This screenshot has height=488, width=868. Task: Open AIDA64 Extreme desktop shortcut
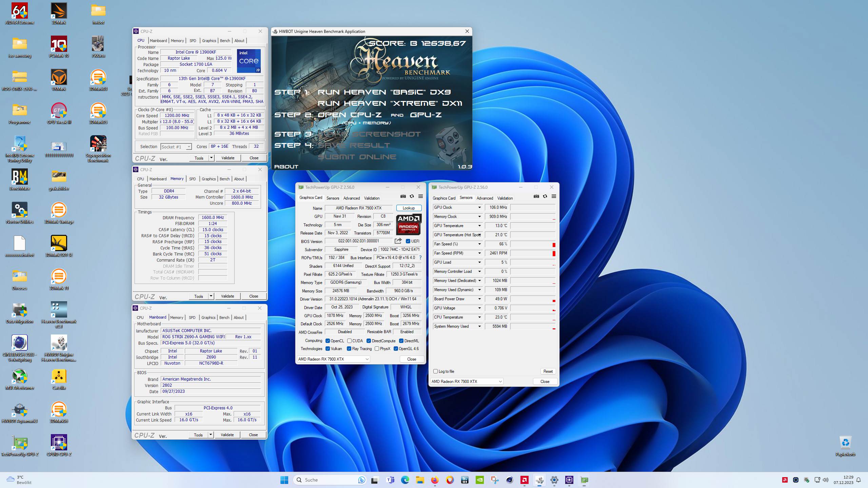(19, 14)
